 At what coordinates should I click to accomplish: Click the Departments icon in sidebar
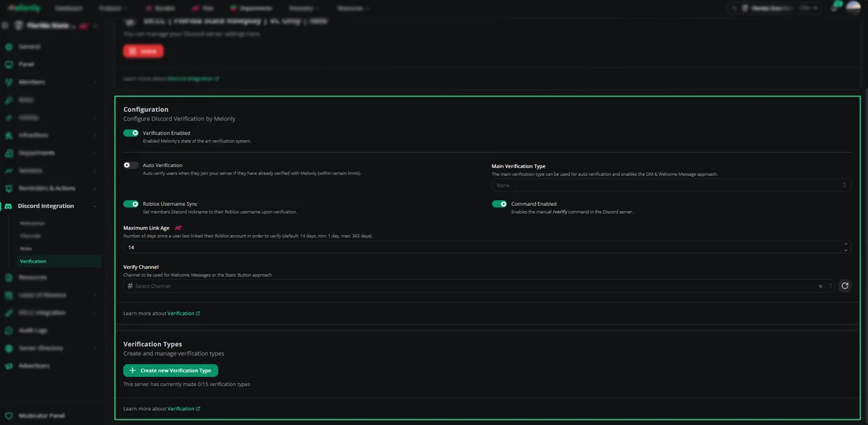(x=9, y=153)
